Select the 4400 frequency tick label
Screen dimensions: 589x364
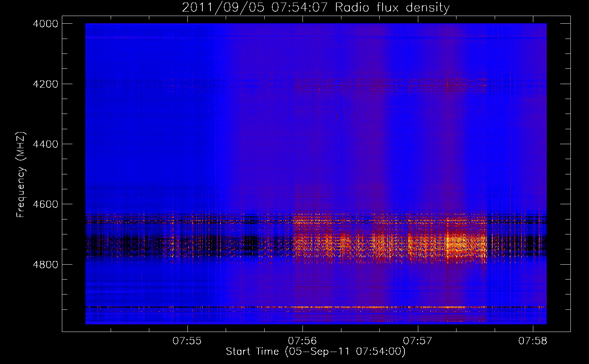46,144
